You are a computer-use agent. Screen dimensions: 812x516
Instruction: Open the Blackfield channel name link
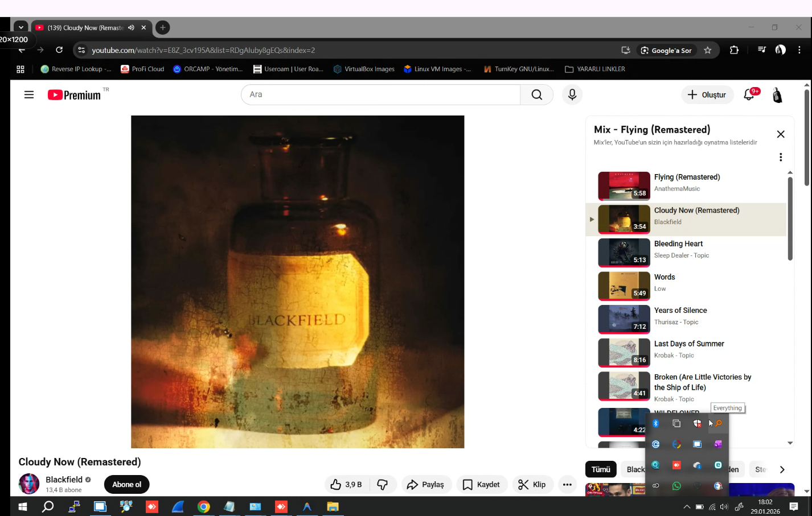(64, 480)
